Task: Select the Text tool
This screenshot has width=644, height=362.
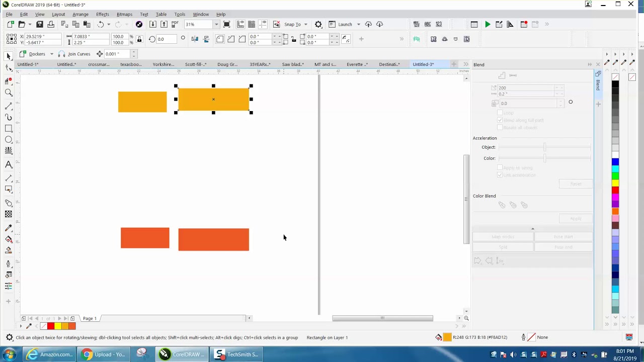Action: tap(9, 164)
